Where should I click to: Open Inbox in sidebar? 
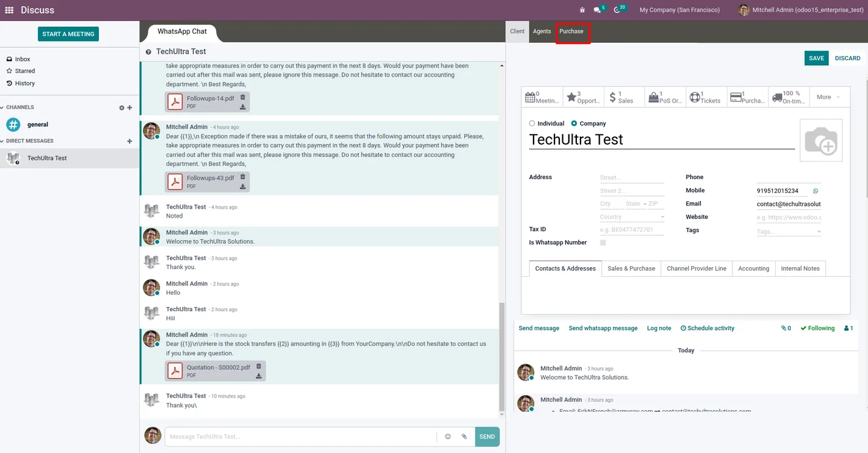[x=23, y=59]
